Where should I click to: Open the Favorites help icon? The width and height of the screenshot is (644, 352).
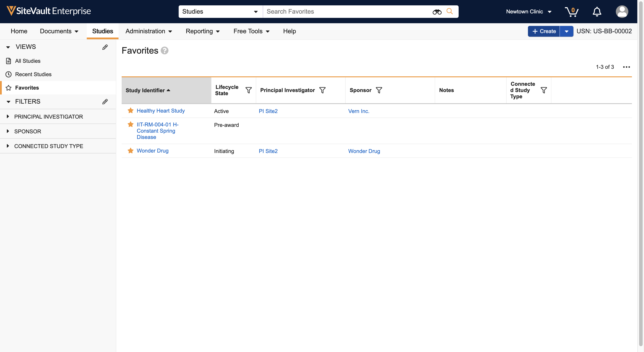pos(165,51)
